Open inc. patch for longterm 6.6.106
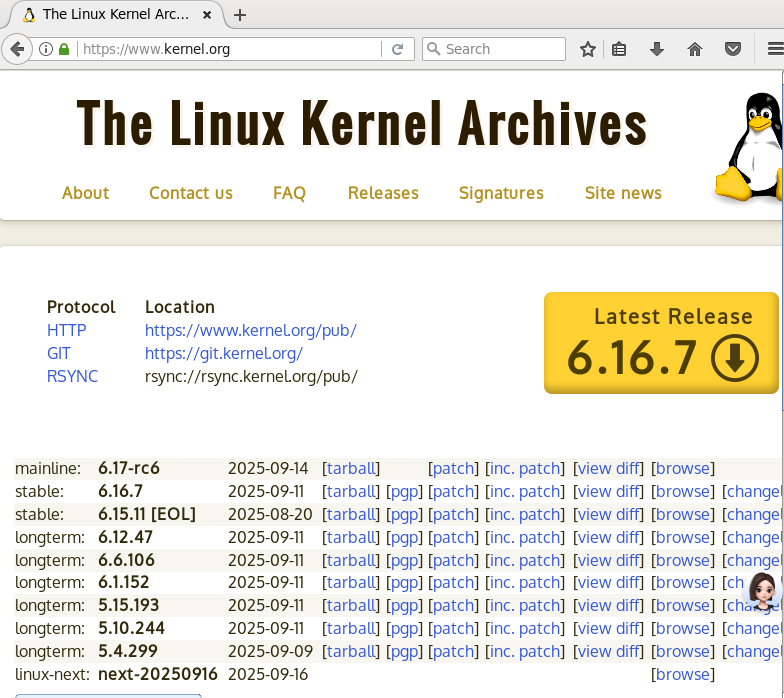 (x=525, y=560)
